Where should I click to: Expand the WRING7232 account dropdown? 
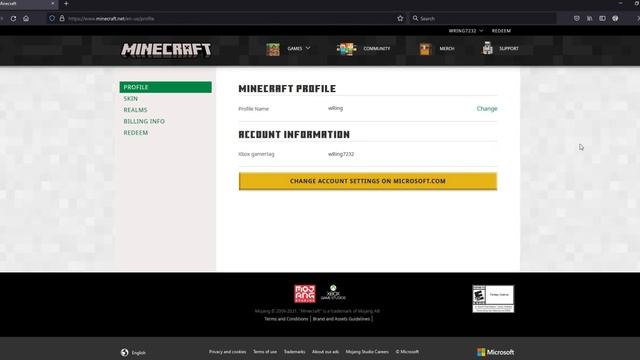click(466, 31)
